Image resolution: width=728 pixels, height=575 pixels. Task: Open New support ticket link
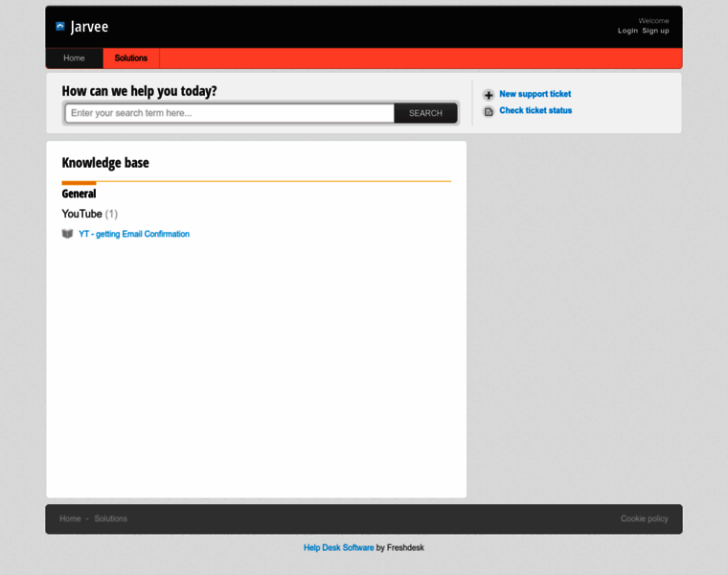coord(535,94)
